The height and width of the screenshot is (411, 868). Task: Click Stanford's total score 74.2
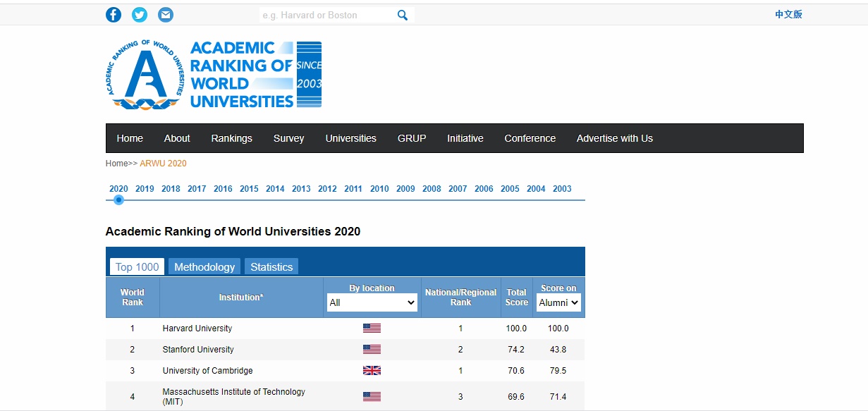(x=516, y=350)
